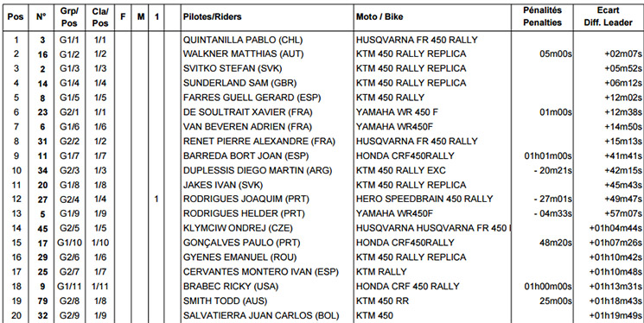
Task: Click the Pilotes/Riders column header
Action: pyautogui.click(x=213, y=16)
